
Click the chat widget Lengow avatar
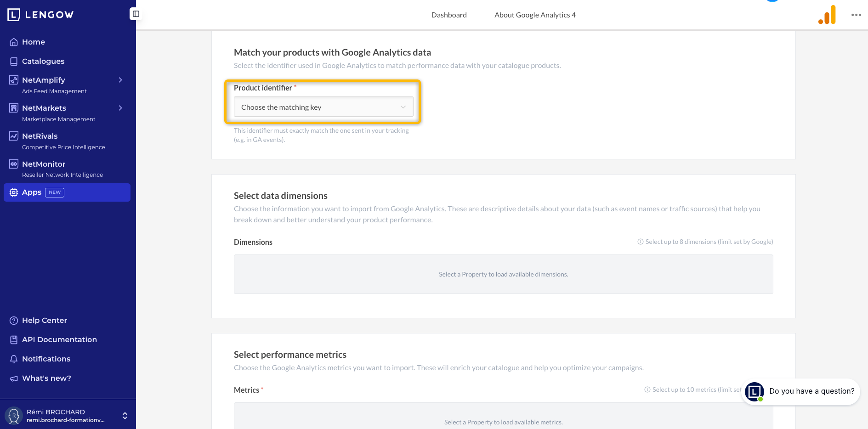[755, 391]
